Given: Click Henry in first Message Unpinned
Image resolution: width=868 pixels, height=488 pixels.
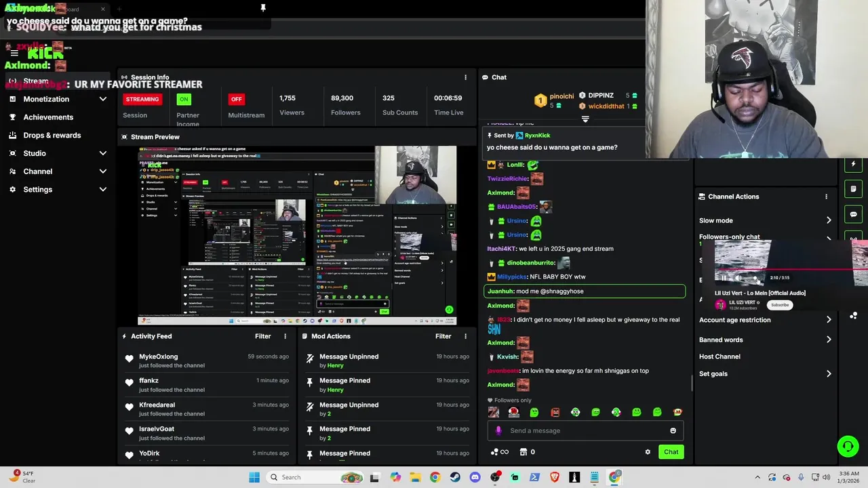Looking at the screenshot, I should coord(336,366).
